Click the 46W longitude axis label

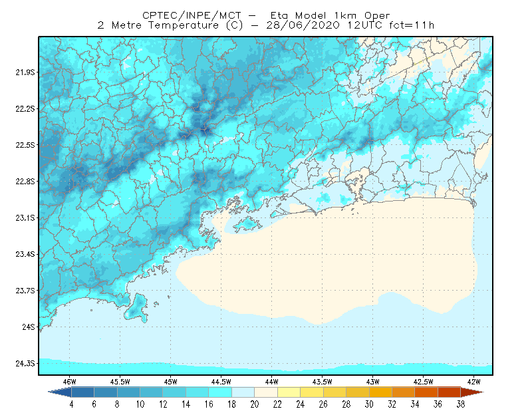69,382
